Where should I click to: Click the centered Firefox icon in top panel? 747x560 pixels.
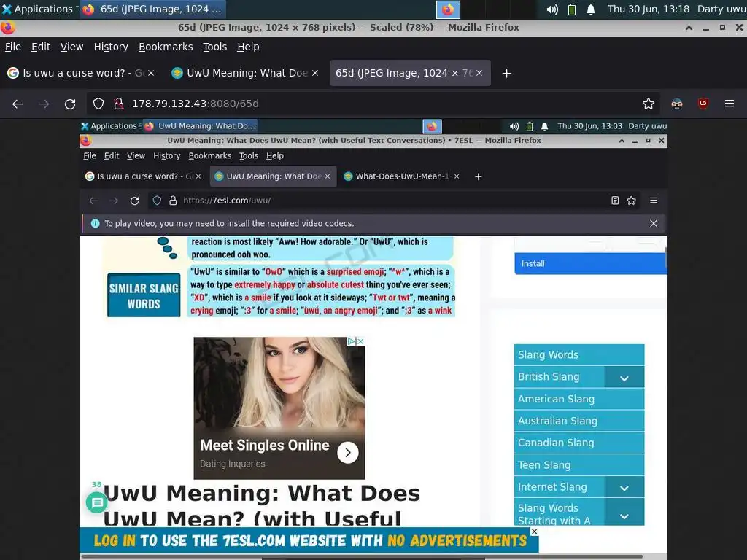tap(448, 9)
